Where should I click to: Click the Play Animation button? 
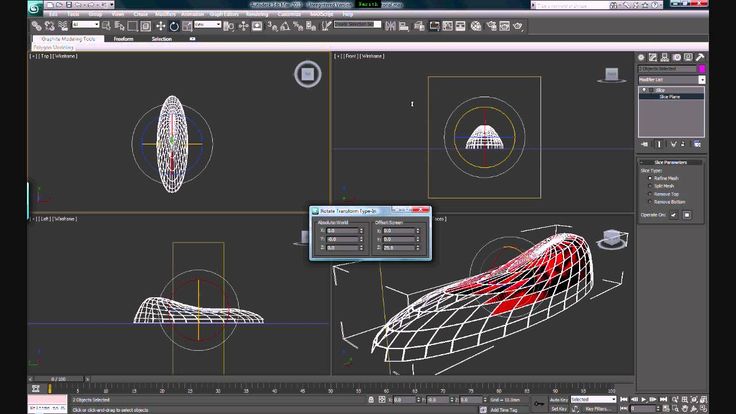click(x=644, y=399)
